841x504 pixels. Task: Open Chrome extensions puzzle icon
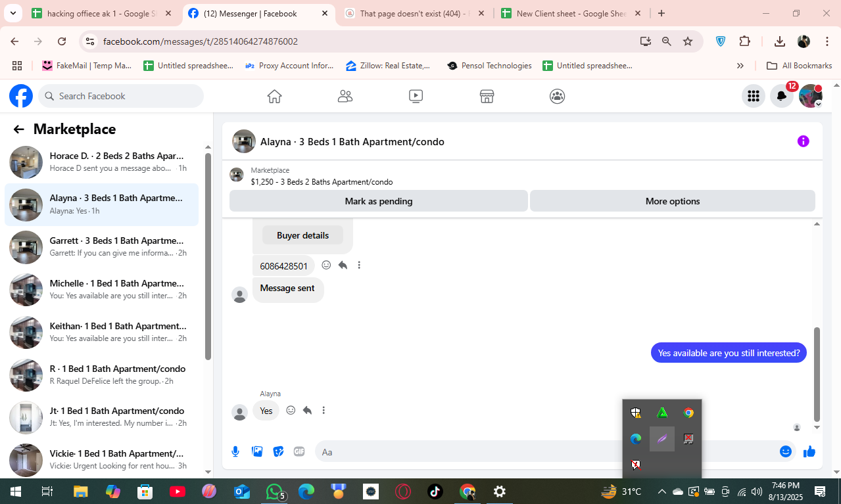[744, 41]
